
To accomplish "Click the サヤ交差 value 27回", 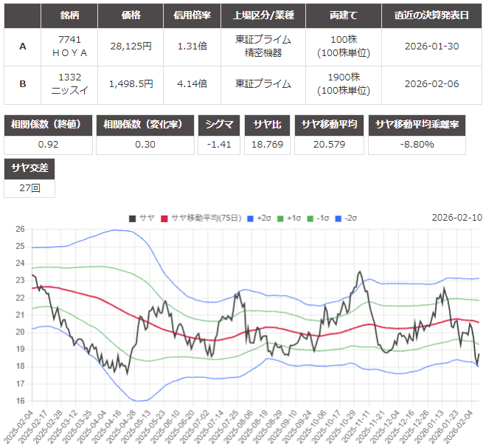I will point(30,188).
